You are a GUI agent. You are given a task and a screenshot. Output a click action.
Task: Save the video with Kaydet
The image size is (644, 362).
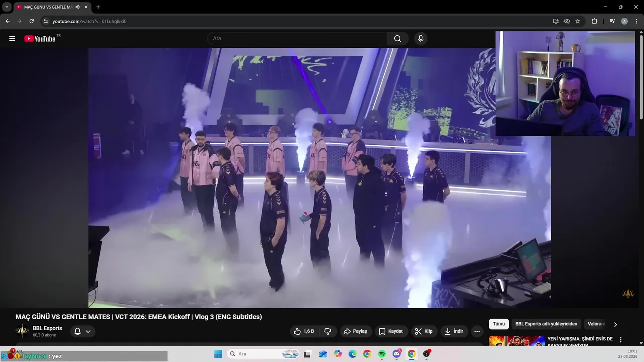pyautogui.click(x=391, y=331)
